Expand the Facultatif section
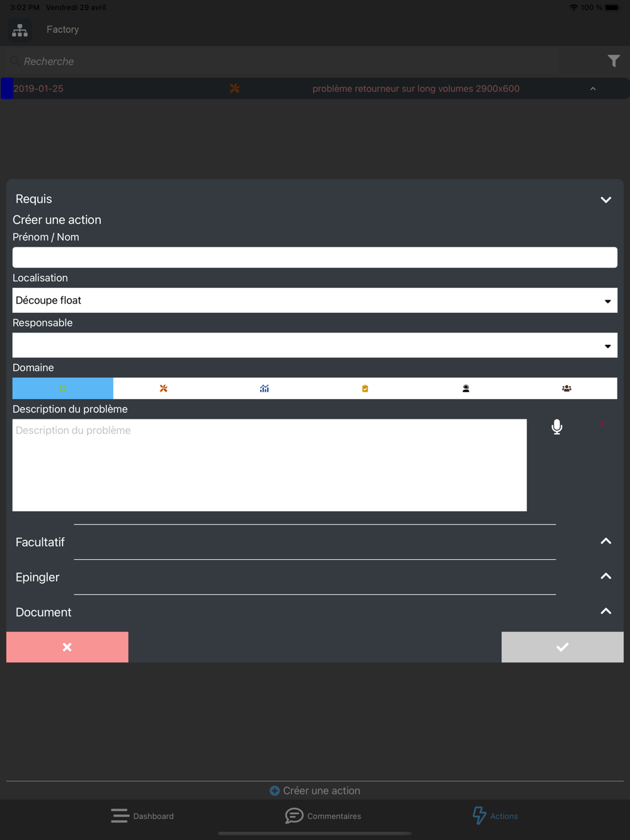 (x=606, y=542)
